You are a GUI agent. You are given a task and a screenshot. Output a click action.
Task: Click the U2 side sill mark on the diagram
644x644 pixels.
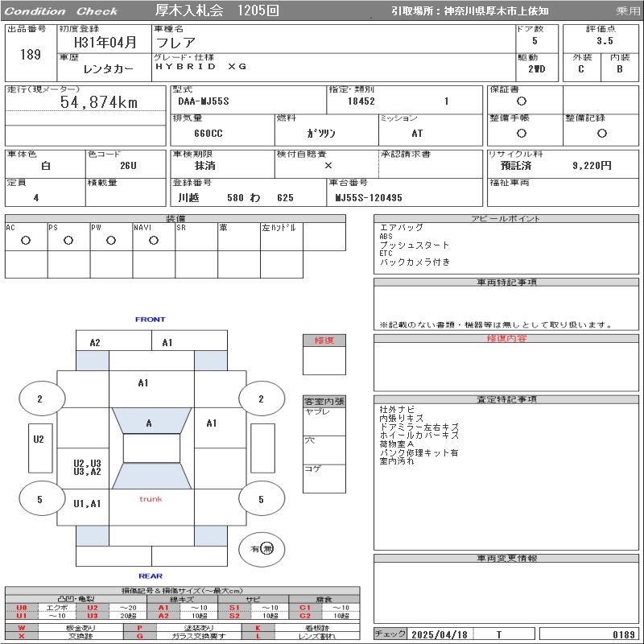coord(39,440)
